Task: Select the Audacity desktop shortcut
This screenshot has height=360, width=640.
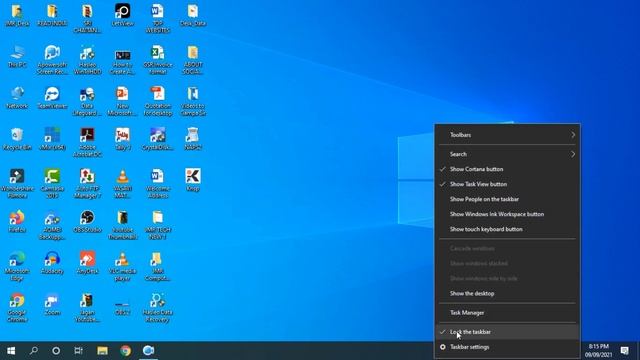Action: (x=52, y=263)
